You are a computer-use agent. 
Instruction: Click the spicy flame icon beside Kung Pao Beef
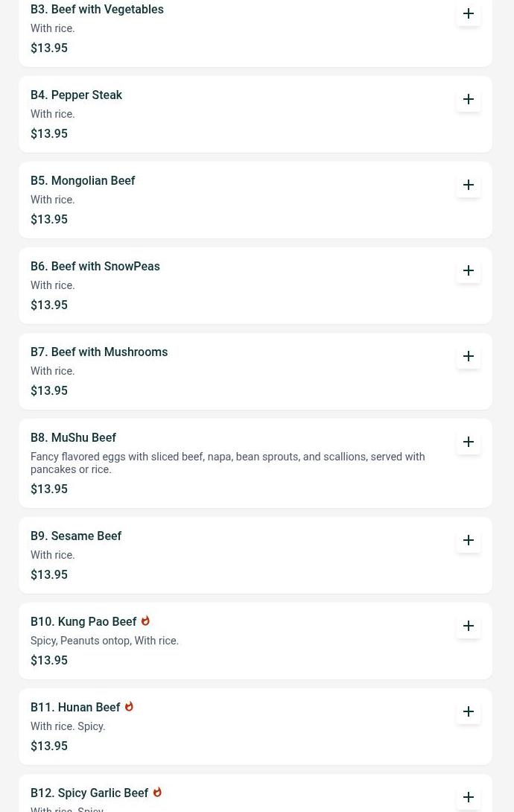(145, 621)
